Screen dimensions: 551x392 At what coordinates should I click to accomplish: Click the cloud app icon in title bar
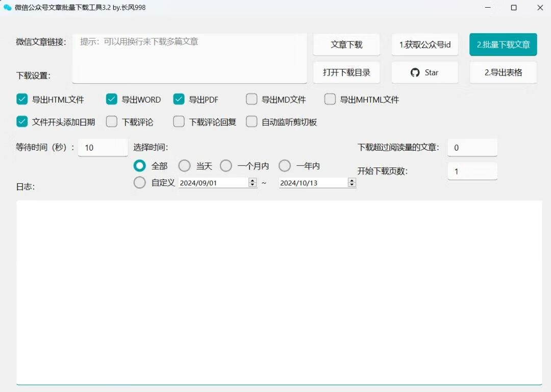tap(8, 8)
